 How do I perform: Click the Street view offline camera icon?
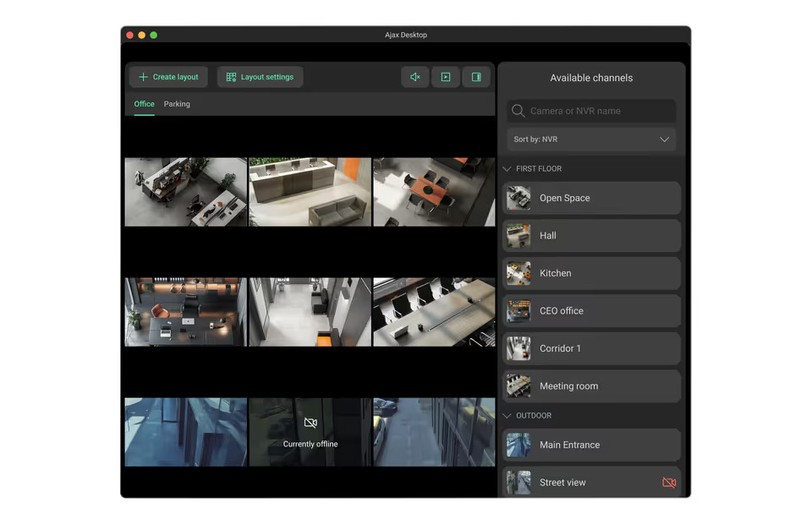pyautogui.click(x=668, y=483)
